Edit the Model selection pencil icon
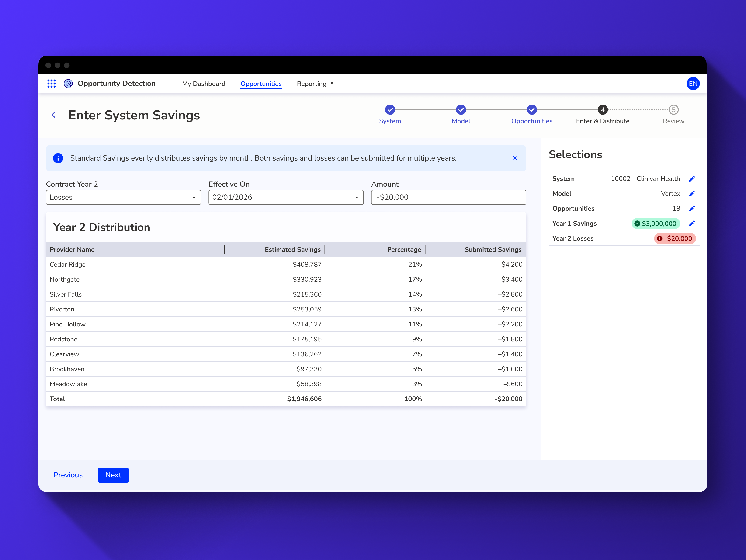The image size is (746, 560). click(692, 194)
